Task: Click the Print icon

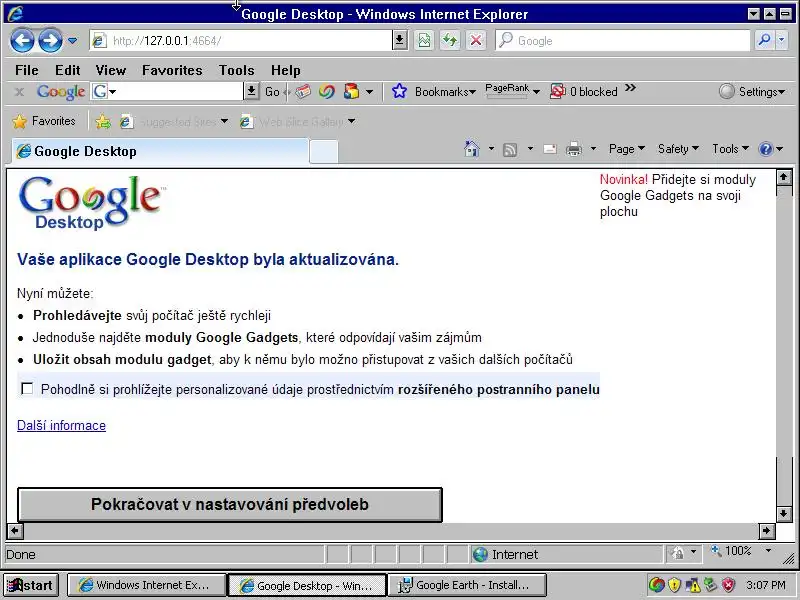Action: 574,149
